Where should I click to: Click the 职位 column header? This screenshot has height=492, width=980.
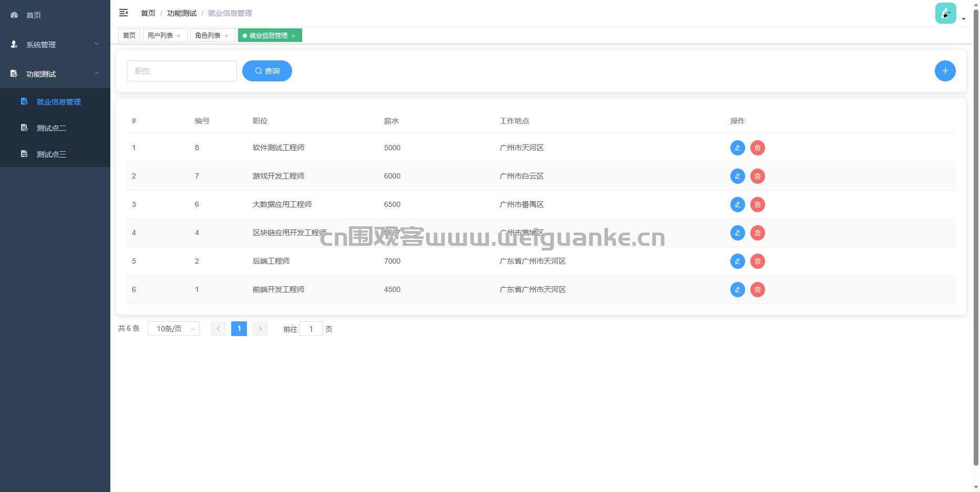click(x=260, y=121)
